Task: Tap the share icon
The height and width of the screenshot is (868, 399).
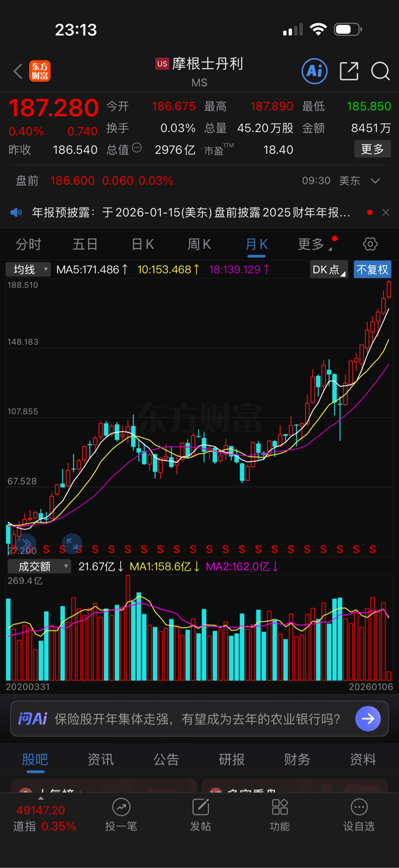Action: coord(349,71)
